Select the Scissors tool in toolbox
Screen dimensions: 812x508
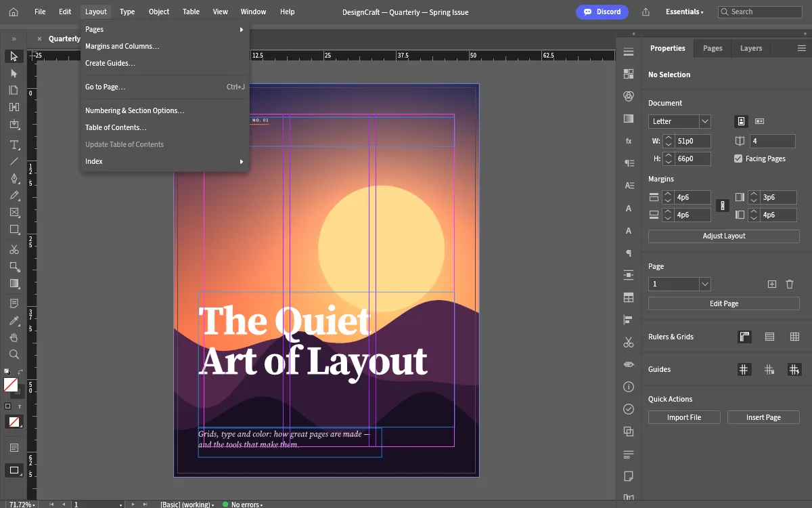coord(14,250)
